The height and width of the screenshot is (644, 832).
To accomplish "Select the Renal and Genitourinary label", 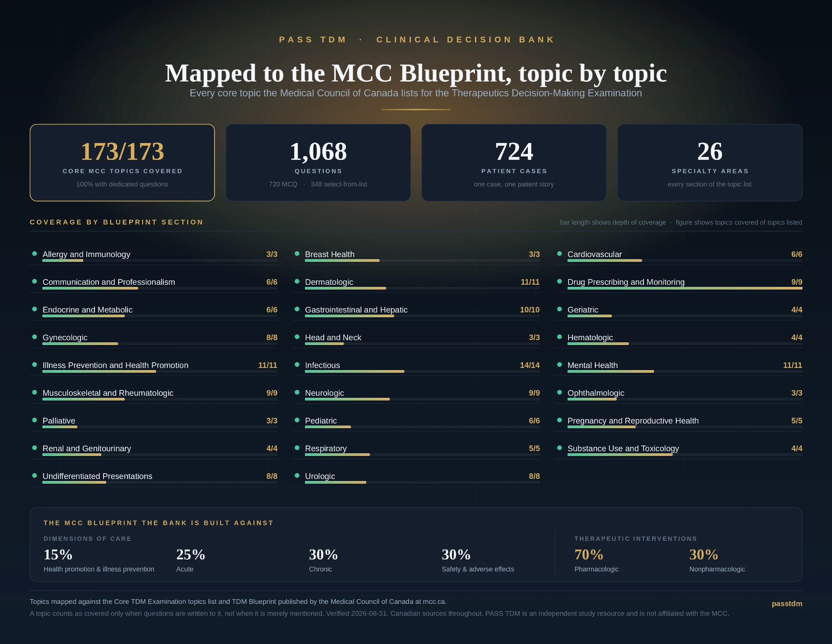I will [87, 449].
